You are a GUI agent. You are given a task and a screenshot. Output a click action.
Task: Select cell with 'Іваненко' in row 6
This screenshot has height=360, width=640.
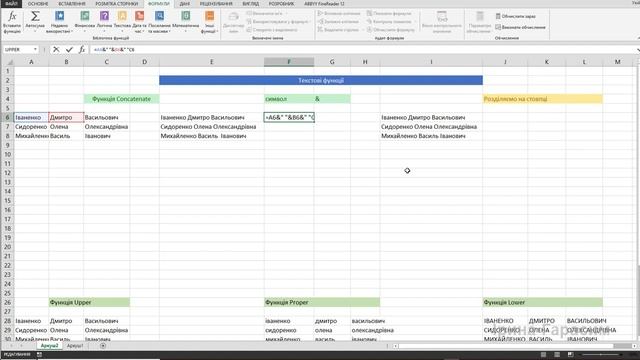coord(31,118)
